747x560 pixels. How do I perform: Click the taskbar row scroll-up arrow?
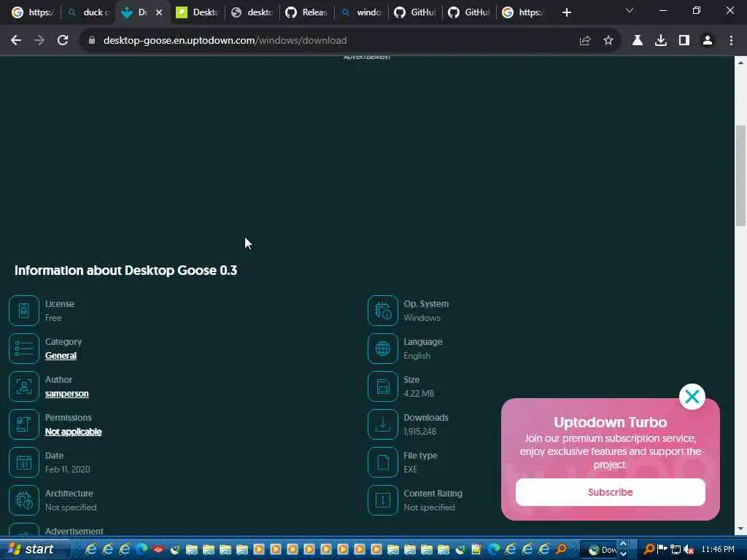[x=623, y=544]
